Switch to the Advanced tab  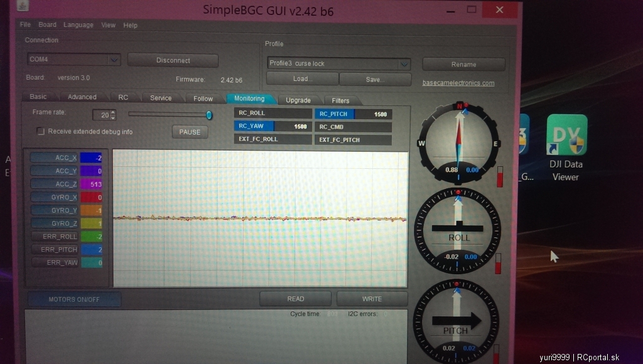[82, 97]
